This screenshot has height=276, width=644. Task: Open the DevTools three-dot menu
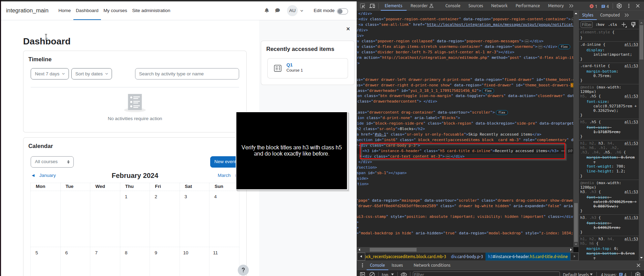(x=628, y=6)
